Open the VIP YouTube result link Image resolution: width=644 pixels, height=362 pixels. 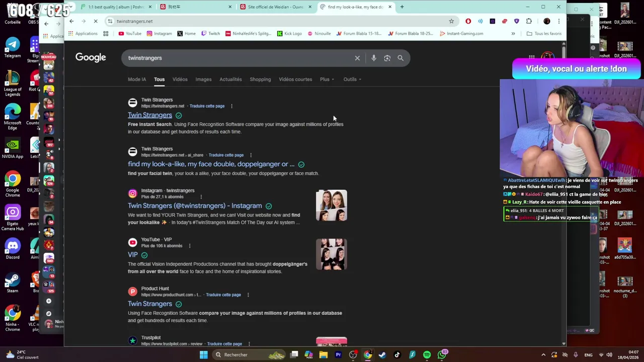(132, 255)
